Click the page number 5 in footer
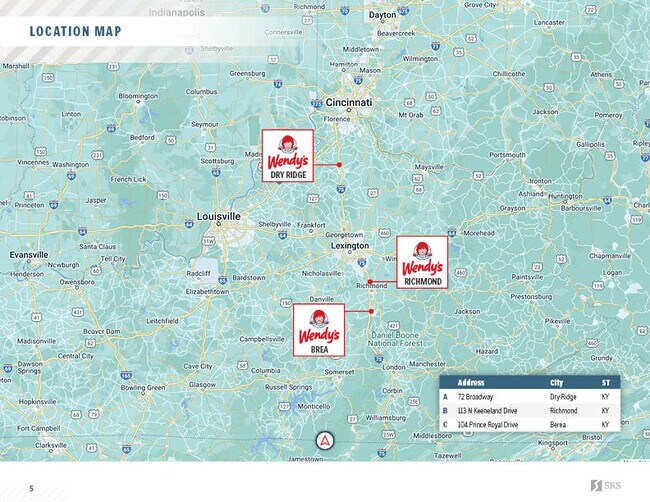Viewport: 650px width, 502px height. tap(31, 488)
